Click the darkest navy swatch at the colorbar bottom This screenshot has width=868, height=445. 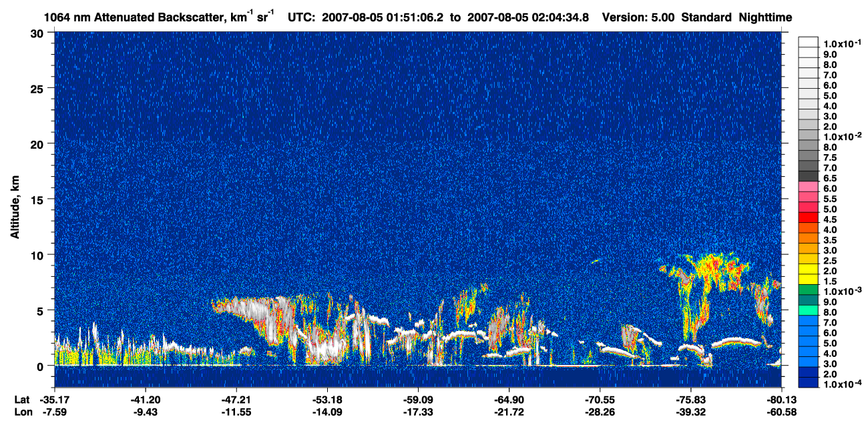(x=808, y=382)
